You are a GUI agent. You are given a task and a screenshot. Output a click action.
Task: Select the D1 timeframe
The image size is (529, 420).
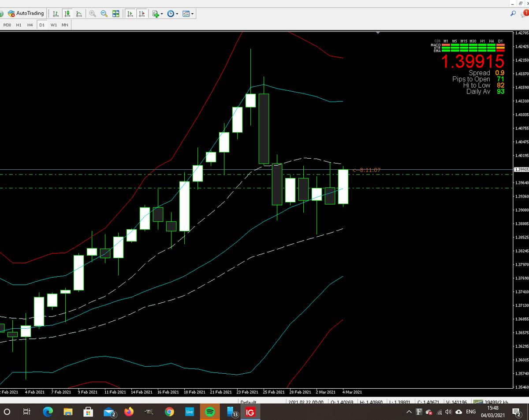(42, 25)
